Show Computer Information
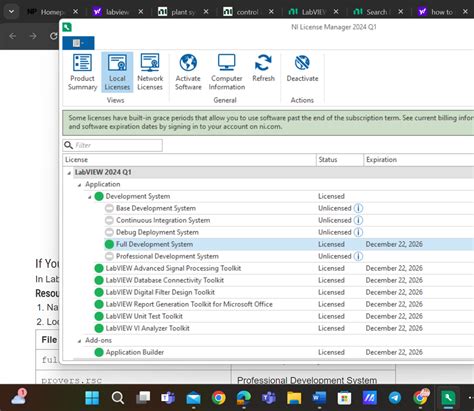 pos(227,72)
